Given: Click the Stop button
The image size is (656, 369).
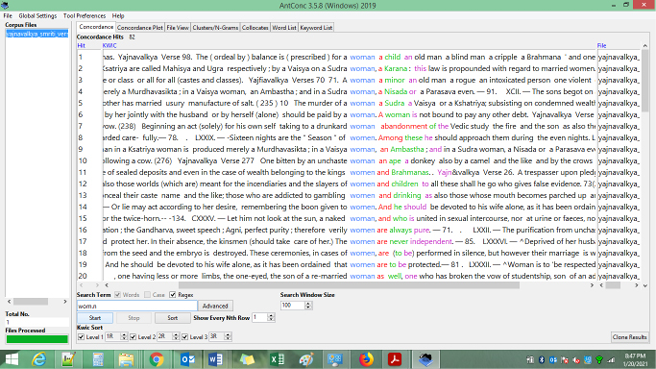Looking at the screenshot, I should 133,318.
